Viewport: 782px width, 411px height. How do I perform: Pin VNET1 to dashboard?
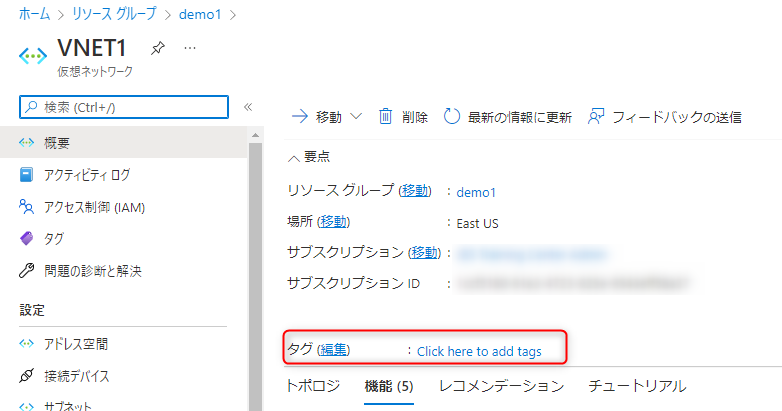(158, 48)
